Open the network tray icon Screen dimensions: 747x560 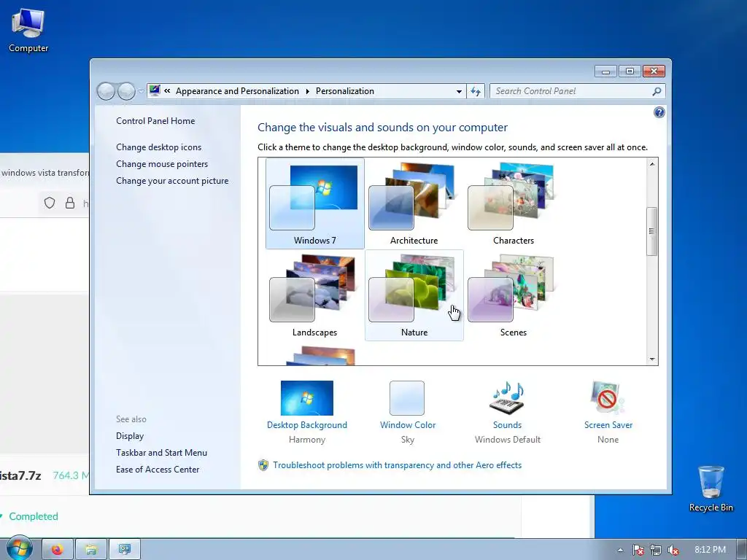pyautogui.click(x=656, y=550)
